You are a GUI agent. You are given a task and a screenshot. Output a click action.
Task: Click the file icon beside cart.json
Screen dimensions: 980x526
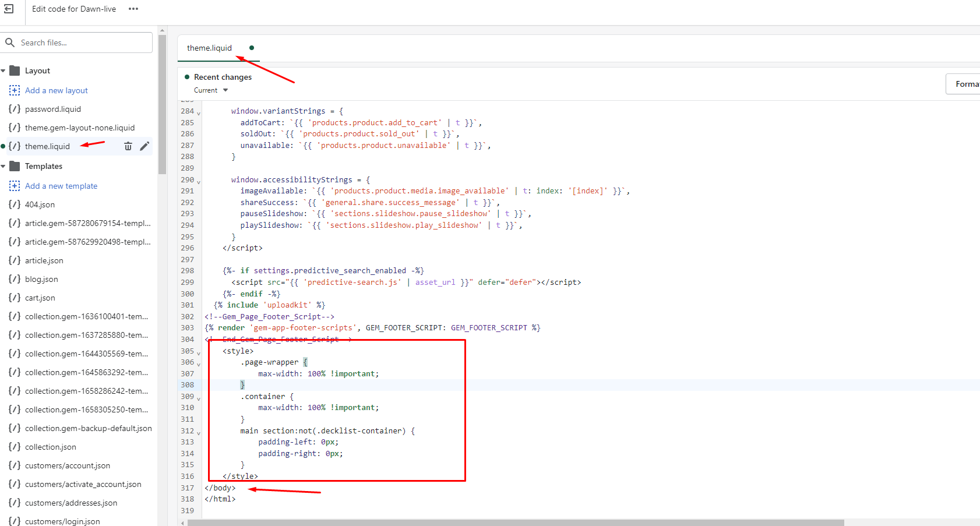(15, 298)
